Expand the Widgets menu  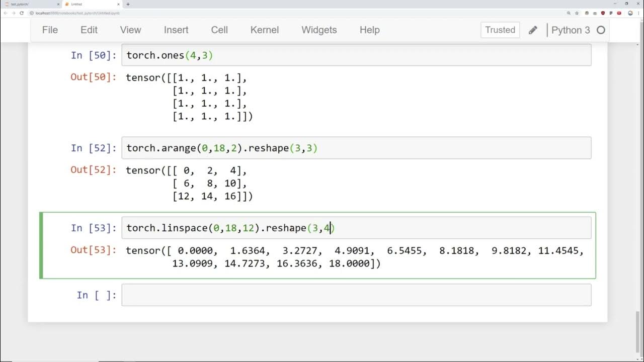pyautogui.click(x=319, y=30)
